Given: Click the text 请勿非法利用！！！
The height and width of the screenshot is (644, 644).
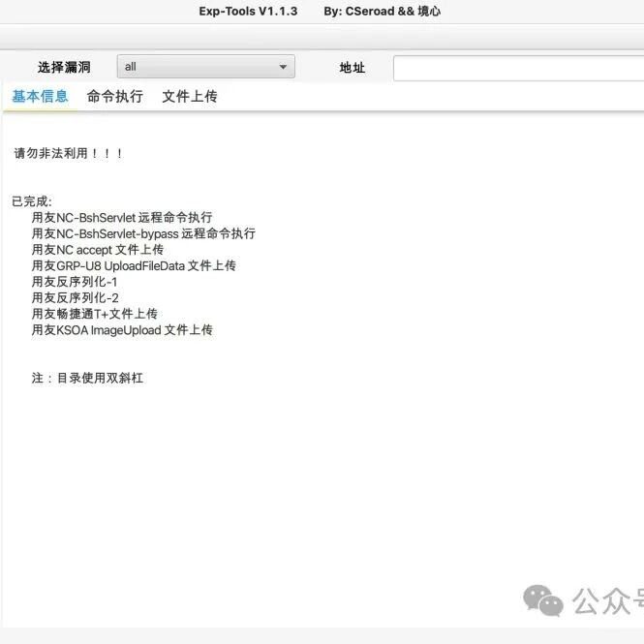Looking at the screenshot, I should pyautogui.click(x=68, y=153).
